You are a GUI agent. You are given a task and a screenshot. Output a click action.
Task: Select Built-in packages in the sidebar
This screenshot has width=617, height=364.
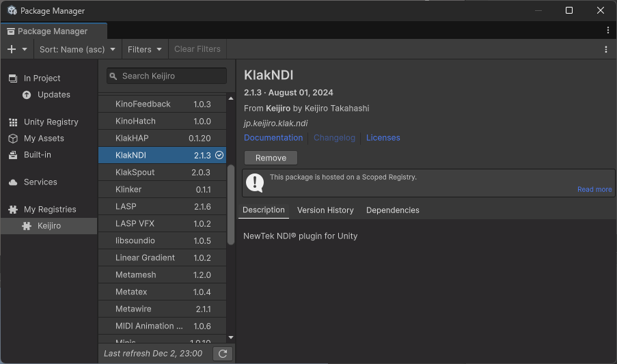37,154
